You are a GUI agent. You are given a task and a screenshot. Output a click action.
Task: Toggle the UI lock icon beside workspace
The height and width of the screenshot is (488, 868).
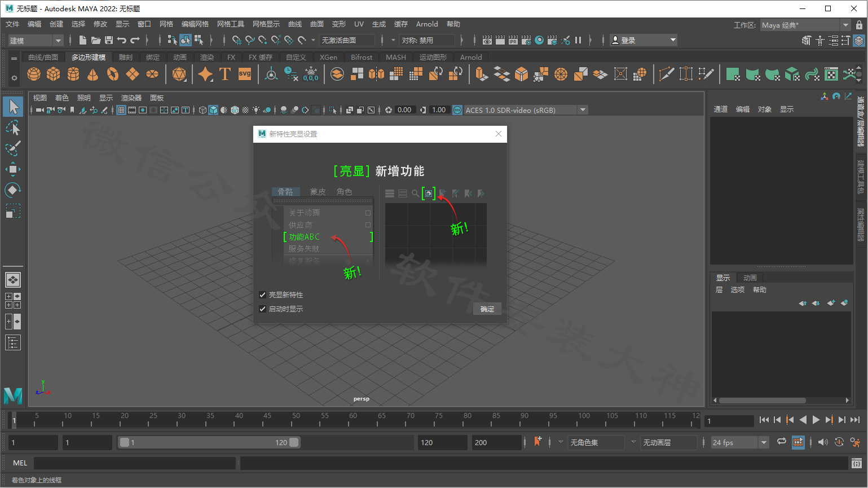point(860,25)
